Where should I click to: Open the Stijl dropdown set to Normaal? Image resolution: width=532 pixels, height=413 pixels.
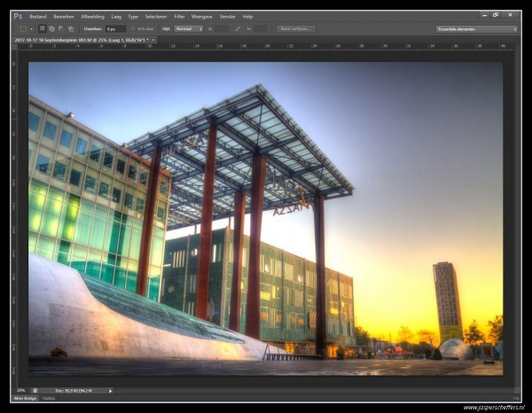(x=188, y=28)
